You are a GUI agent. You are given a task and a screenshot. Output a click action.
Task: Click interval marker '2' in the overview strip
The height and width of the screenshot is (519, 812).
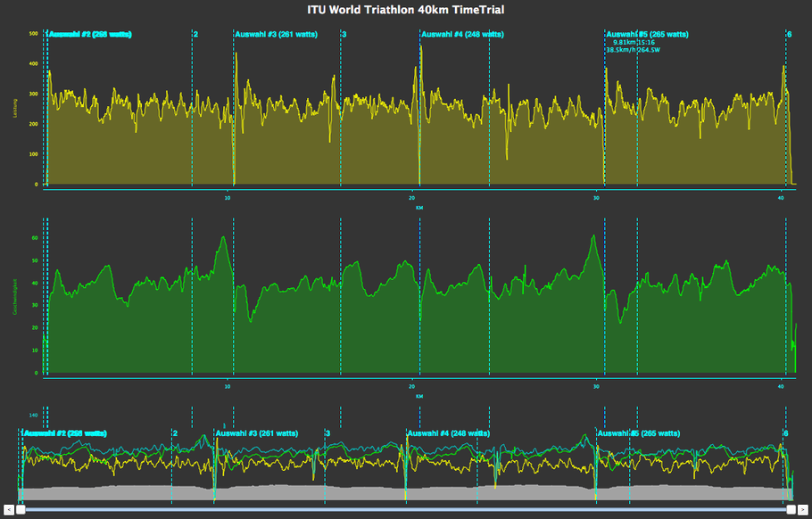pyautogui.click(x=175, y=433)
